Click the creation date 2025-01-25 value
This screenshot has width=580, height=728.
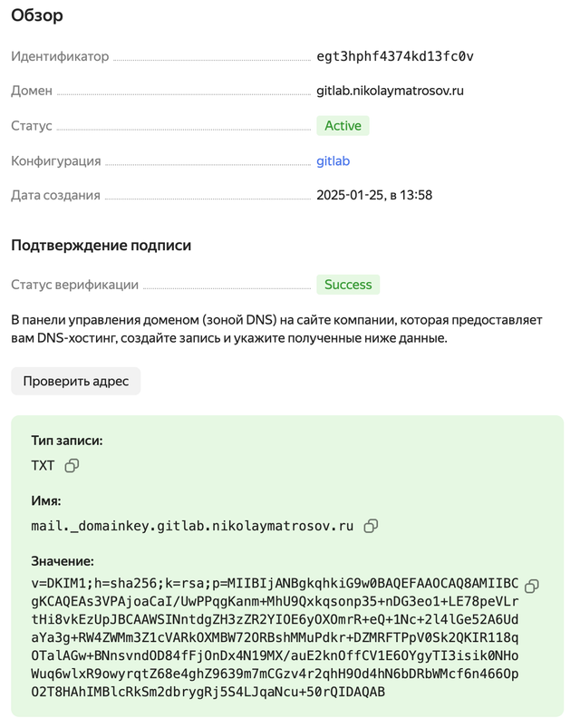click(x=373, y=195)
